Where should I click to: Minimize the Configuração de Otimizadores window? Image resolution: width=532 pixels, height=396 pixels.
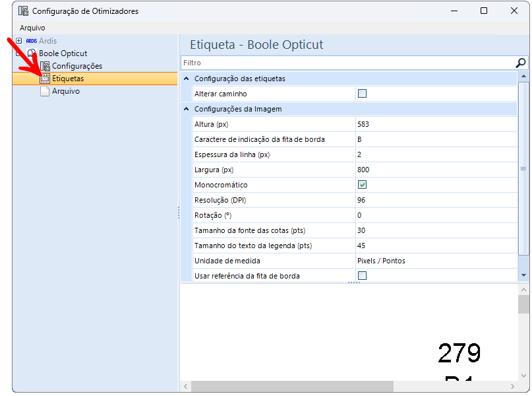point(454,11)
